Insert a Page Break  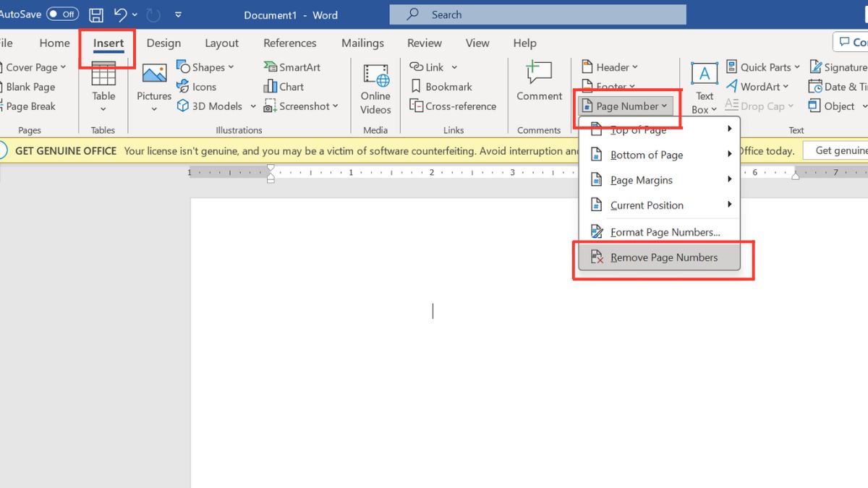(x=28, y=106)
